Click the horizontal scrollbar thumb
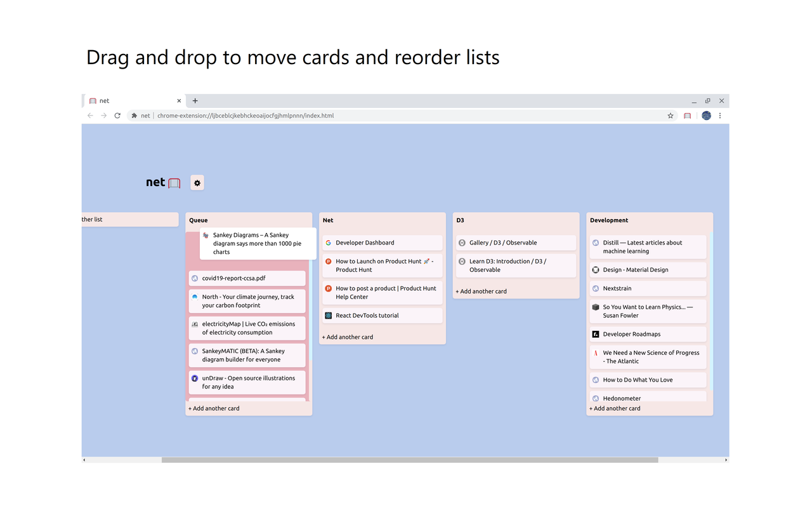The width and height of the screenshot is (812, 508). [410, 460]
